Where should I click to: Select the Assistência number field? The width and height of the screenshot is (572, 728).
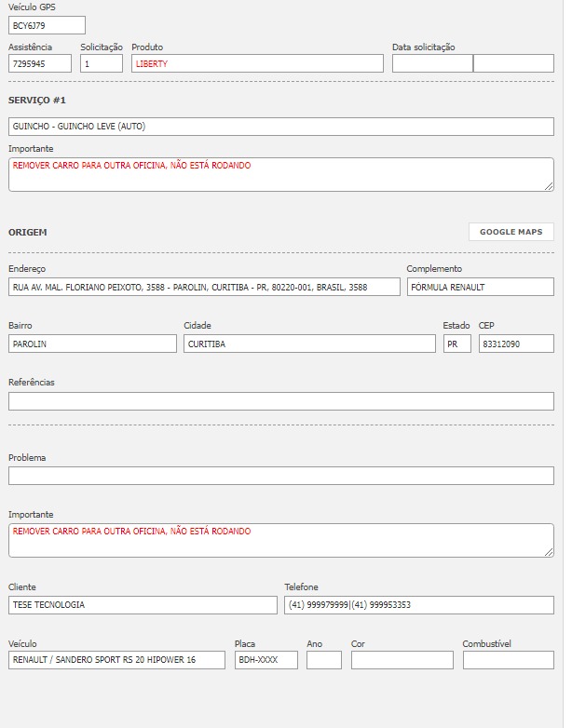coord(40,63)
